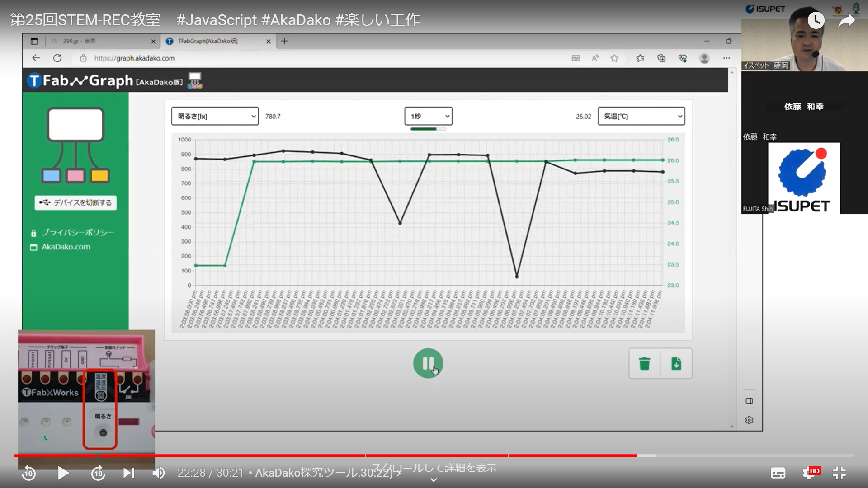This screenshot has width=868, height=488.
Task: Open immersive reader icon in address bar
Action: click(x=576, y=58)
